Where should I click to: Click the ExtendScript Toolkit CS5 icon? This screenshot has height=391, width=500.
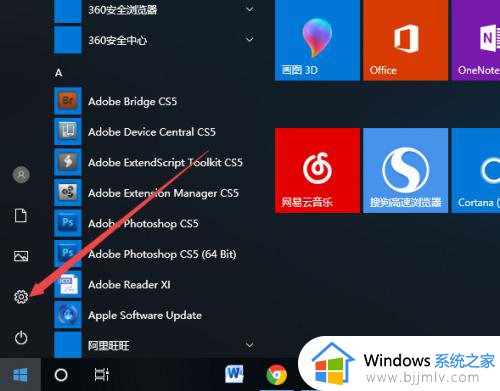point(68,162)
